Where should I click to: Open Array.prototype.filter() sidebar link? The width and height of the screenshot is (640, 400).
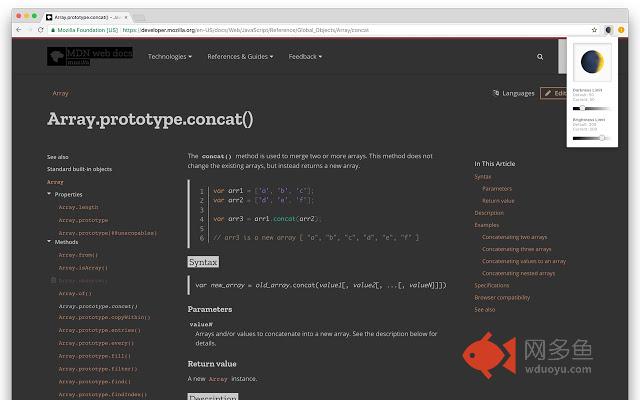click(98, 369)
